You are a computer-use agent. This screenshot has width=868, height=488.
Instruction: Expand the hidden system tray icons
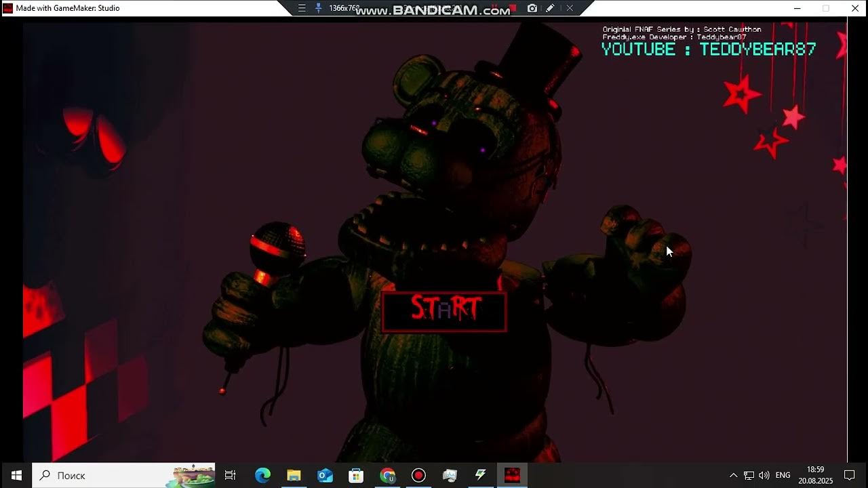(733, 475)
